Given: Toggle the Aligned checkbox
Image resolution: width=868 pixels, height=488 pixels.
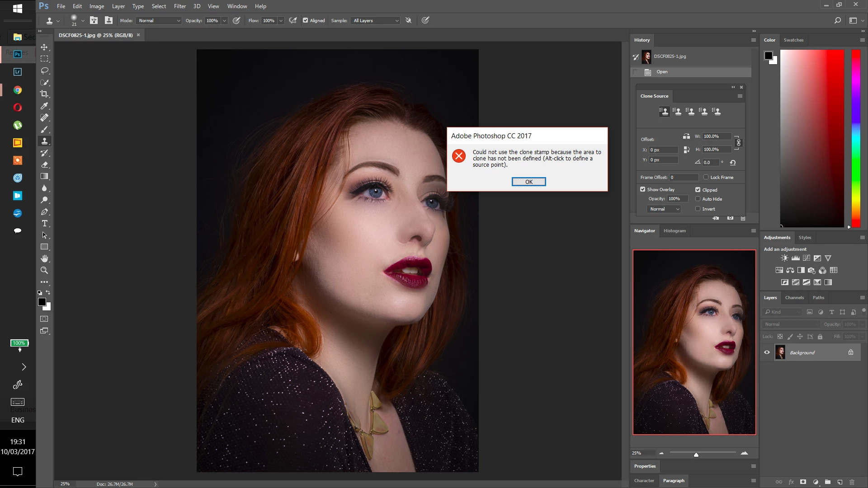Looking at the screenshot, I should 306,20.
